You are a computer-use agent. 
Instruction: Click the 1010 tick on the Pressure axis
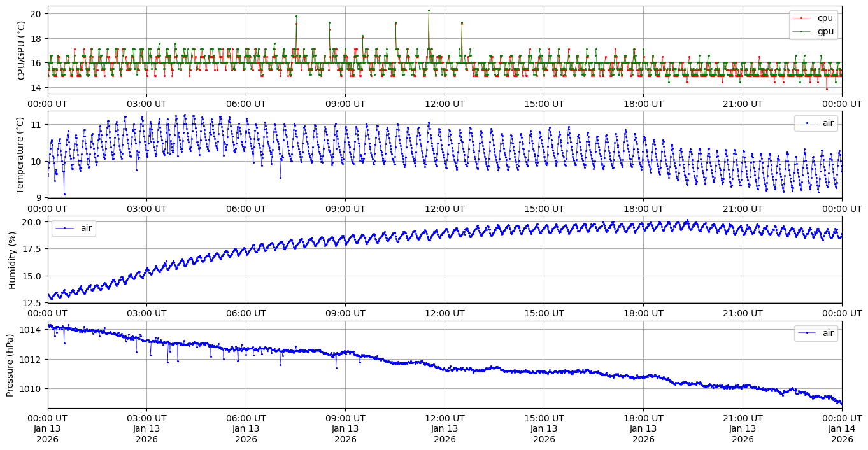click(x=31, y=388)
